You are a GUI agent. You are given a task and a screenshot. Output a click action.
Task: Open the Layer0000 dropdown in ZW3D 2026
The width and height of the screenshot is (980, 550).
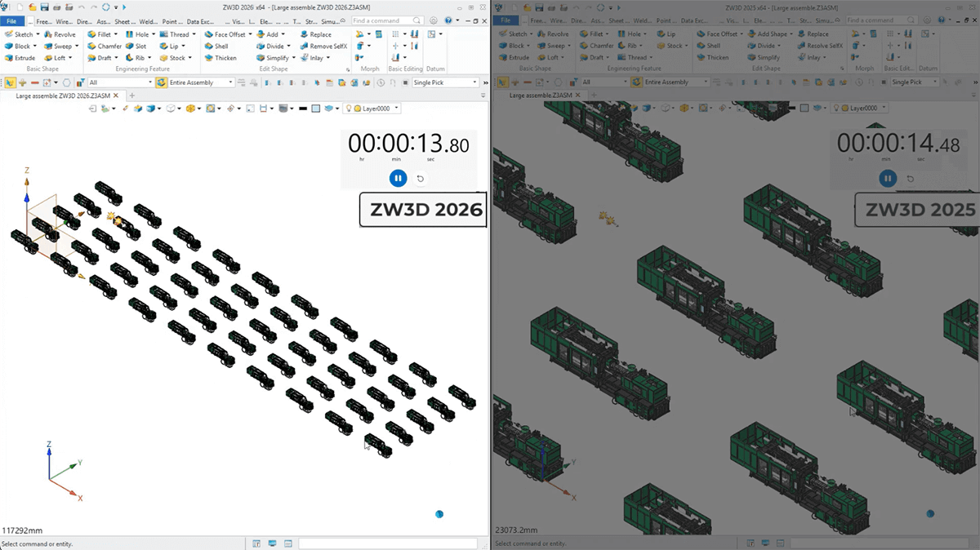pos(397,109)
